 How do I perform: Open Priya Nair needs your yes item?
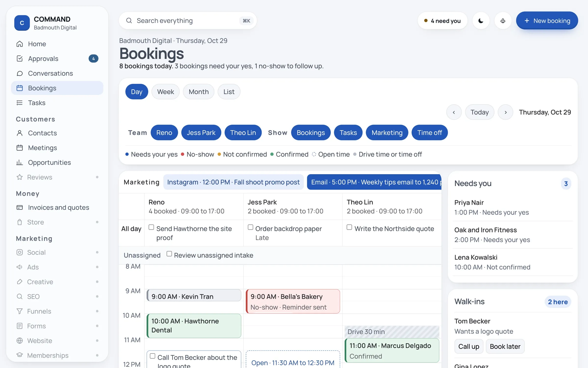[x=513, y=208]
